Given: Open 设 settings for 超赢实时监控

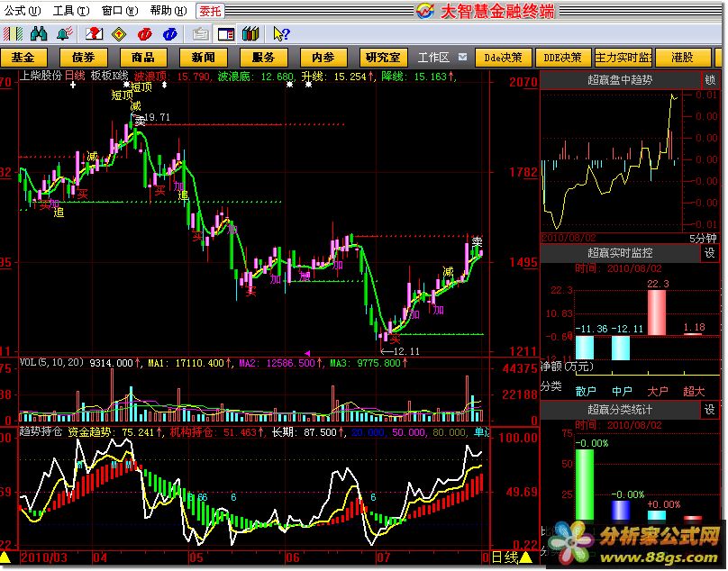Looking at the screenshot, I should pos(710,253).
